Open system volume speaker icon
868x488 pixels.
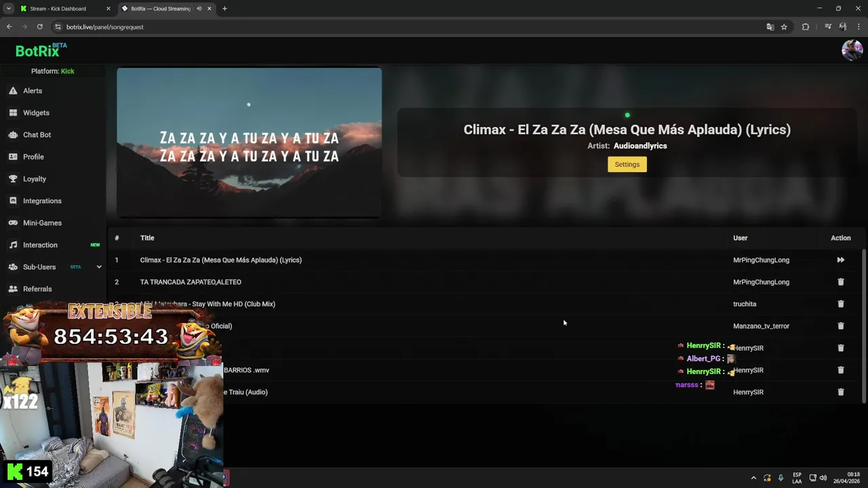tap(823, 478)
